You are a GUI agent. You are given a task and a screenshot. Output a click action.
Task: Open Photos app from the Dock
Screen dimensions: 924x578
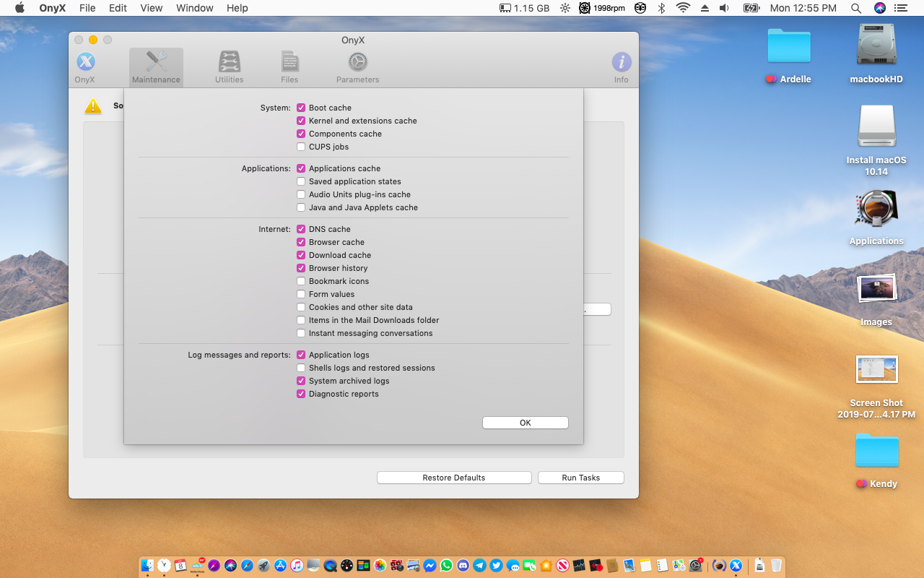click(380, 565)
